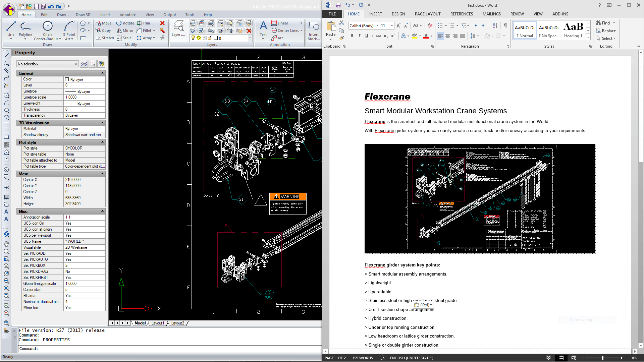Open the Calibri font name dropdown
This screenshot has width=644, height=362.
tap(377, 25)
